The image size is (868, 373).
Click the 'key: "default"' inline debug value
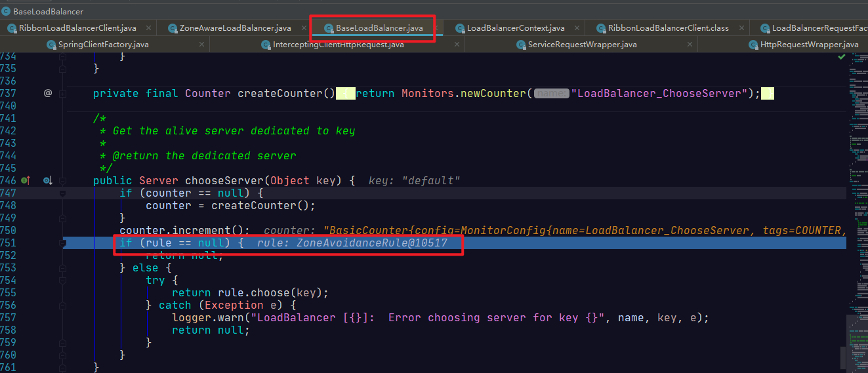[x=414, y=180]
